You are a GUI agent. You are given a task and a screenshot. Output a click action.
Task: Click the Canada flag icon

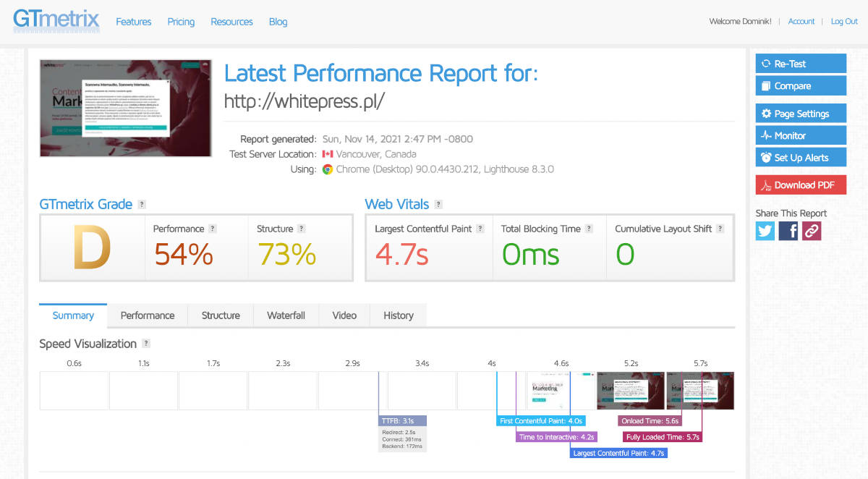click(328, 154)
